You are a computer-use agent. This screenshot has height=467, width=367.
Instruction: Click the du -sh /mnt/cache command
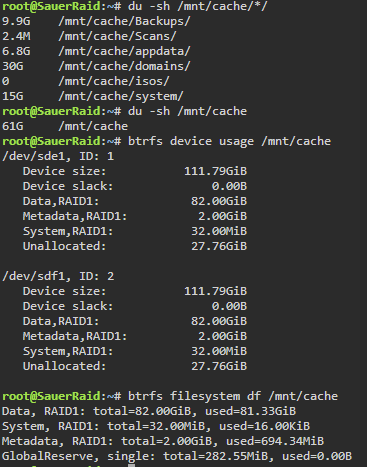187,111
